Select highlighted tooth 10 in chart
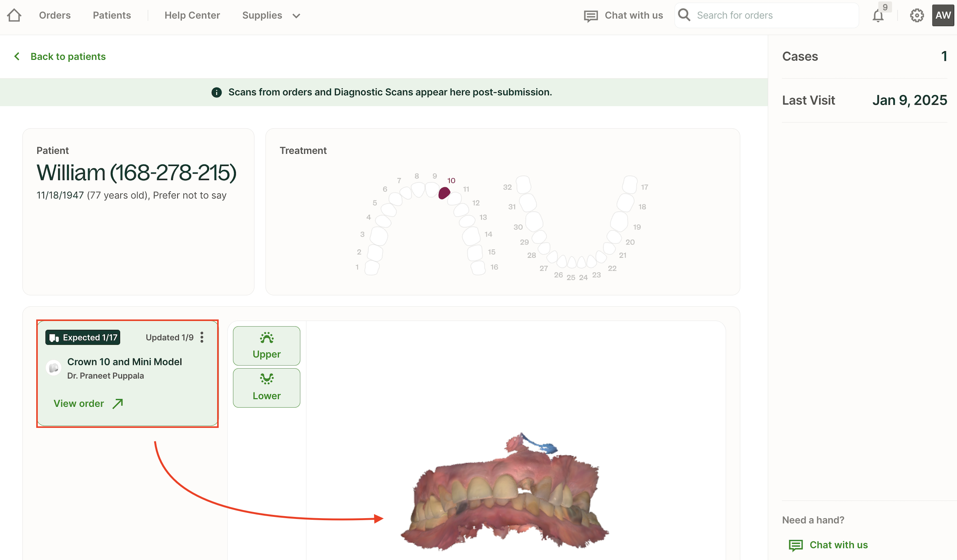The width and height of the screenshot is (957, 560). click(444, 193)
